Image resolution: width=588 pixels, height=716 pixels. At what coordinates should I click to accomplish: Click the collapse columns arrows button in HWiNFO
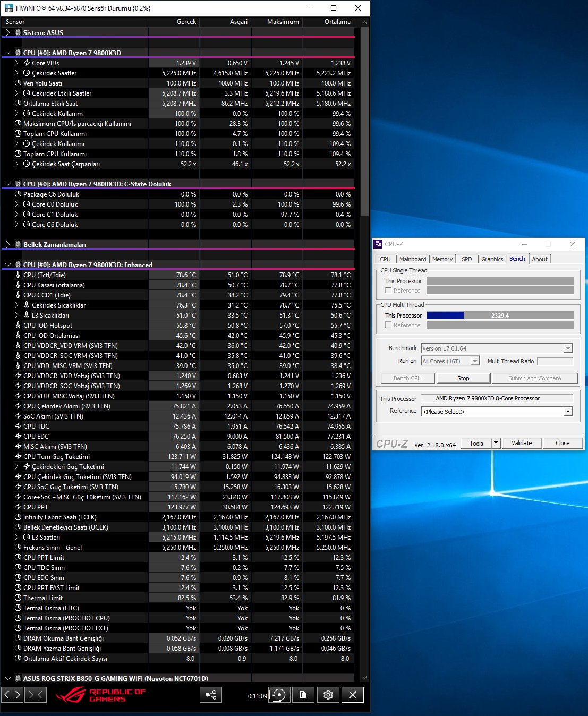[x=36, y=694]
